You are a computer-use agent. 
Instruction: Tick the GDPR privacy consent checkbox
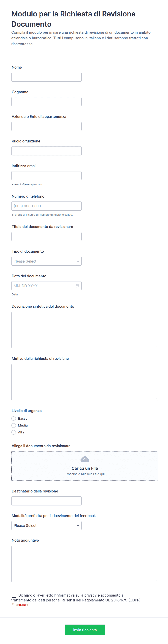14,595
